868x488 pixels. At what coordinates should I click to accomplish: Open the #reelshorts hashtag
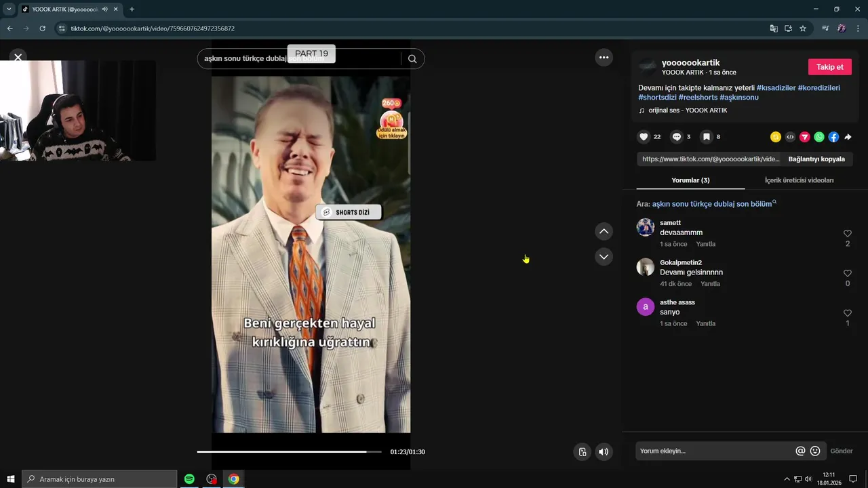698,98
